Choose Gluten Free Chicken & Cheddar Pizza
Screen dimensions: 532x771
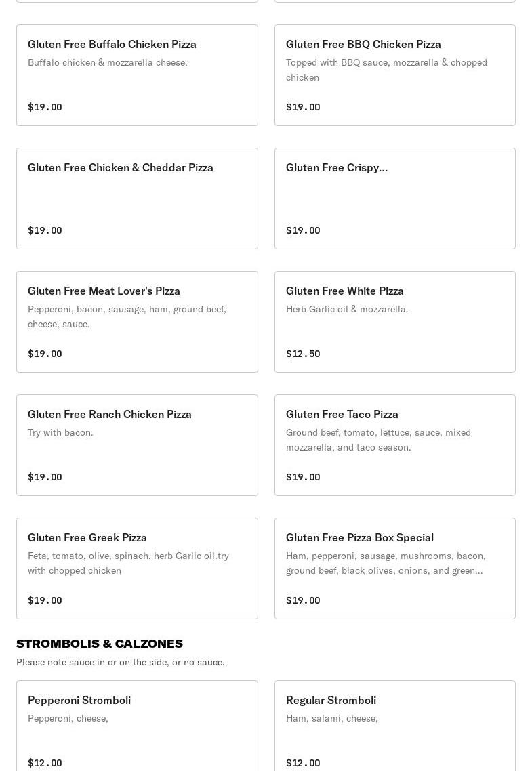(x=137, y=199)
